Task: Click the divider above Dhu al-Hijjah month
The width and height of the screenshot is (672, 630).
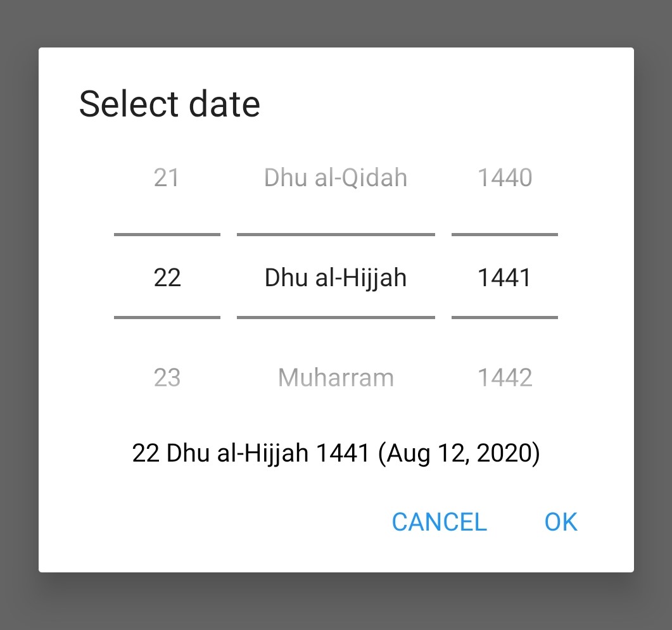Action: click(336, 235)
